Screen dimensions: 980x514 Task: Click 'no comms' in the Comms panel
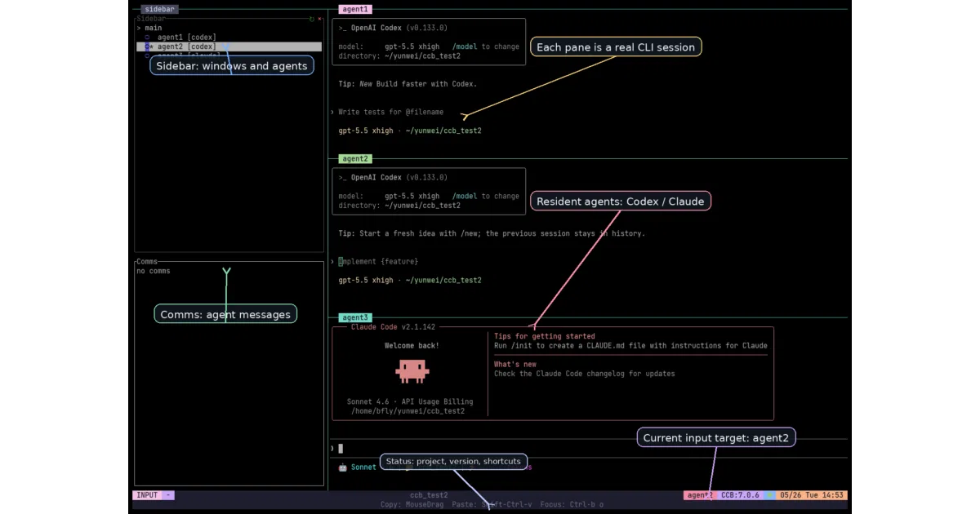pyautogui.click(x=154, y=271)
